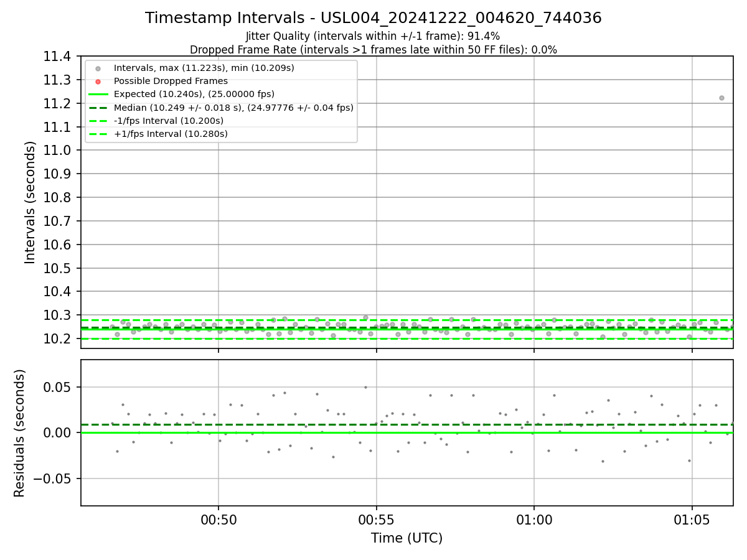Screen dimensions: 747x560
Task: Click the '00:50' x-axis tick label
Action: [218, 519]
